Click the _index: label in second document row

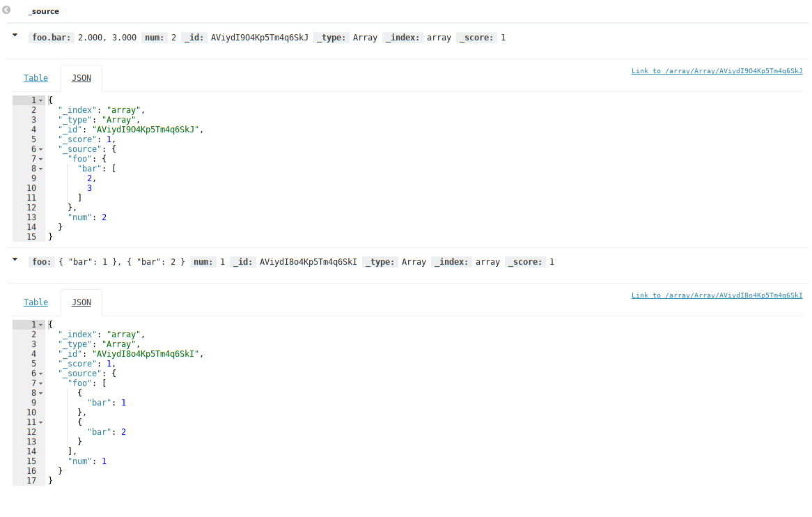click(x=451, y=261)
